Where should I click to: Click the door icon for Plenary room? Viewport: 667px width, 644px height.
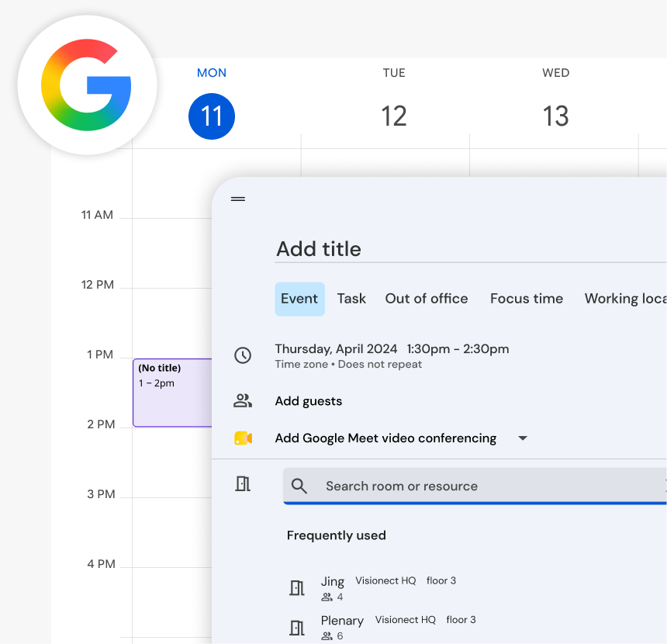pos(297,628)
